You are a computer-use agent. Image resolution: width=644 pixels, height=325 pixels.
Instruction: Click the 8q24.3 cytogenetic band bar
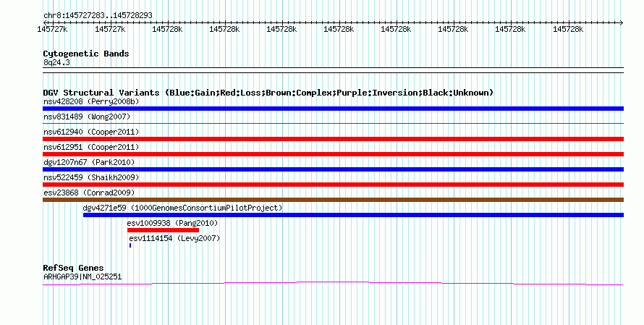pyautogui.click(x=333, y=70)
